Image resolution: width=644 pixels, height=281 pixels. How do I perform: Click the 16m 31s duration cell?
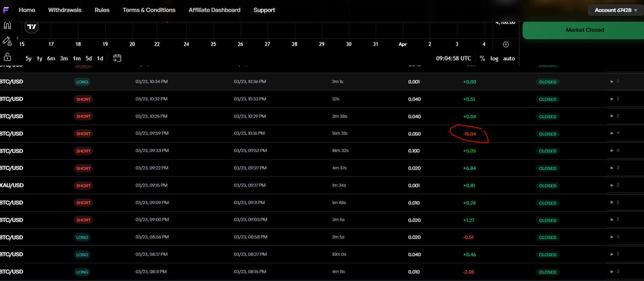[x=340, y=134]
